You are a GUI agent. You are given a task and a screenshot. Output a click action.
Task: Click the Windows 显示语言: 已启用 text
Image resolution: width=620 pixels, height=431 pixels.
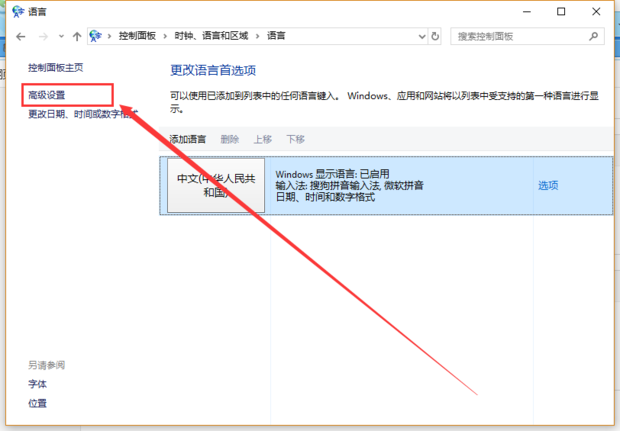click(332, 174)
